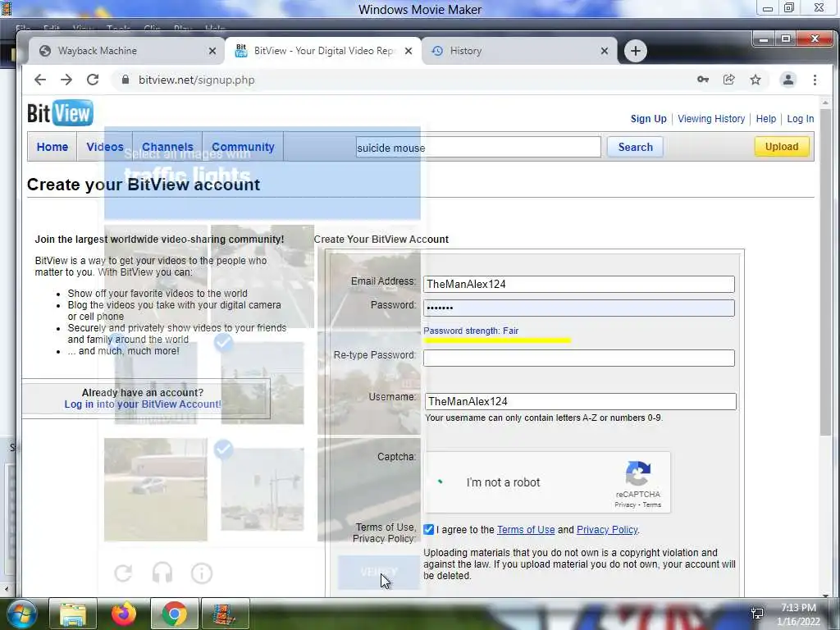Viewport: 840px width, 630px height.
Task: Click the BitView logo
Action: (x=60, y=113)
